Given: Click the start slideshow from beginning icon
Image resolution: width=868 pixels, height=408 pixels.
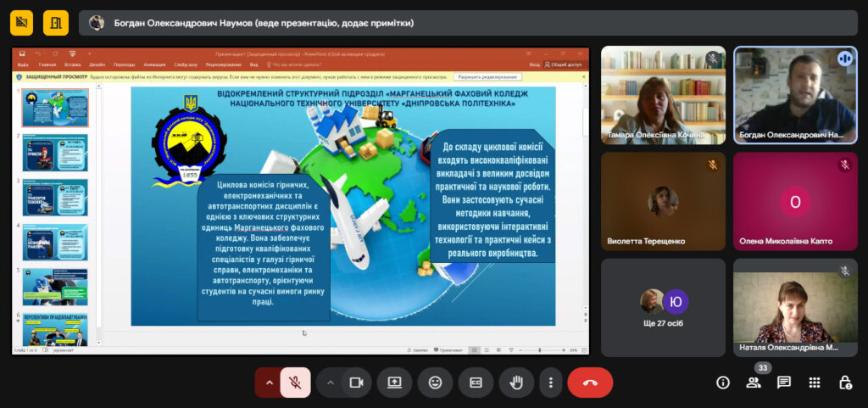Looking at the screenshot, I should (73, 53).
